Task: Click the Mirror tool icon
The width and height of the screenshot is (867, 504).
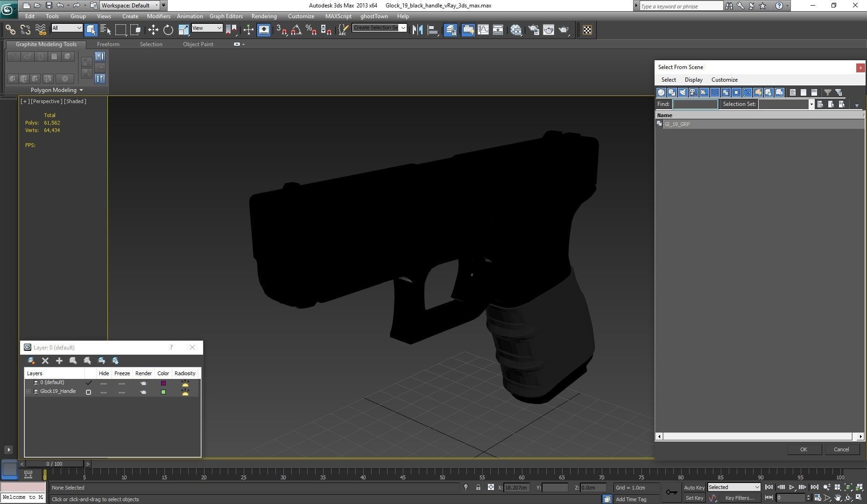Action: (417, 30)
